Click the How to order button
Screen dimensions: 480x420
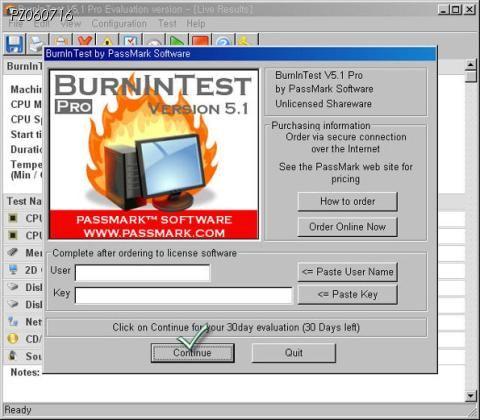tap(347, 201)
